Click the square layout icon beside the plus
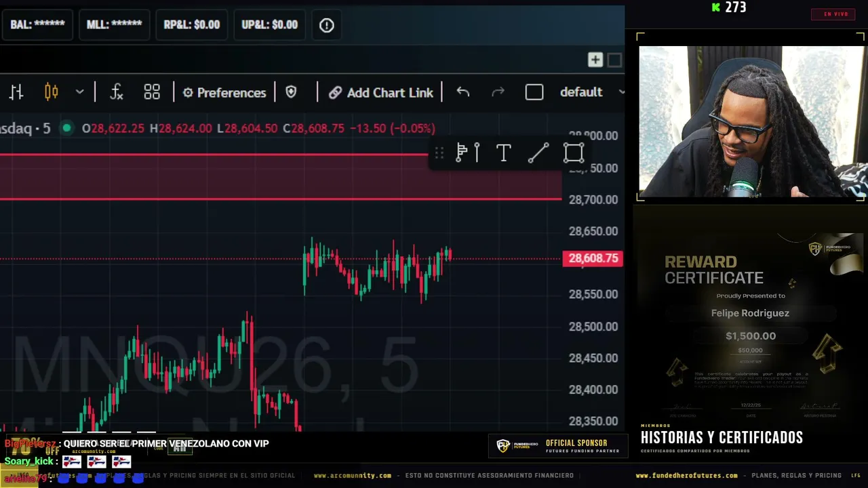 coord(614,60)
